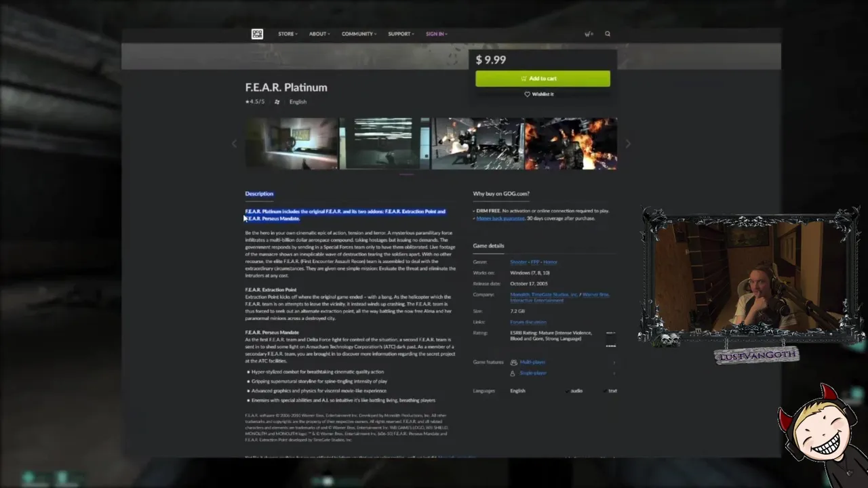Select the Description tab heading

[x=259, y=194]
